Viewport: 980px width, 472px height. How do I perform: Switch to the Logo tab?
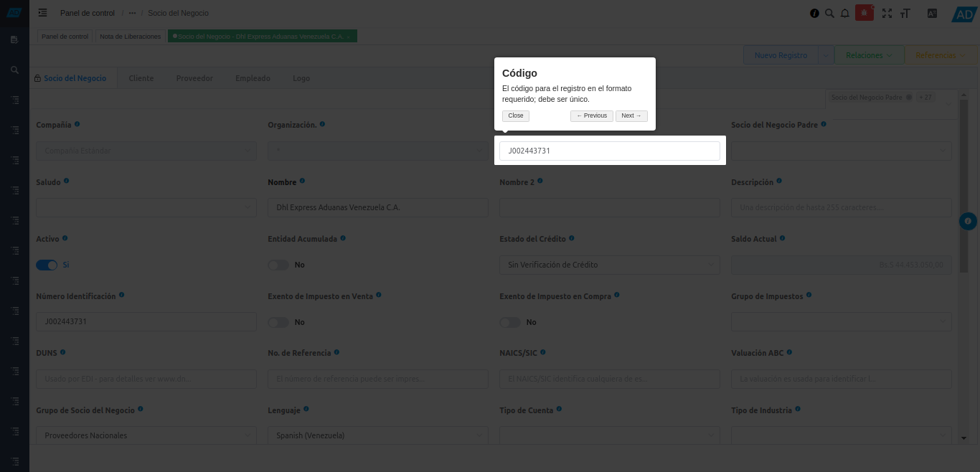coord(301,78)
